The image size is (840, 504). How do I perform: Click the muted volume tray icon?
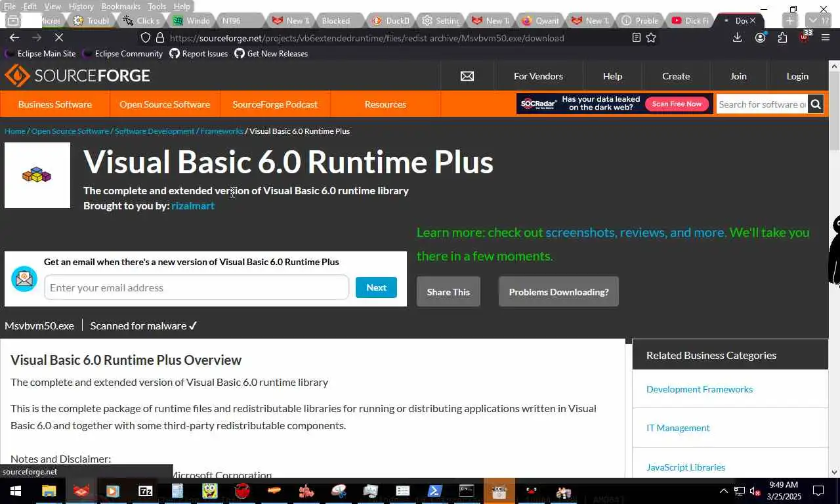[x=755, y=491]
